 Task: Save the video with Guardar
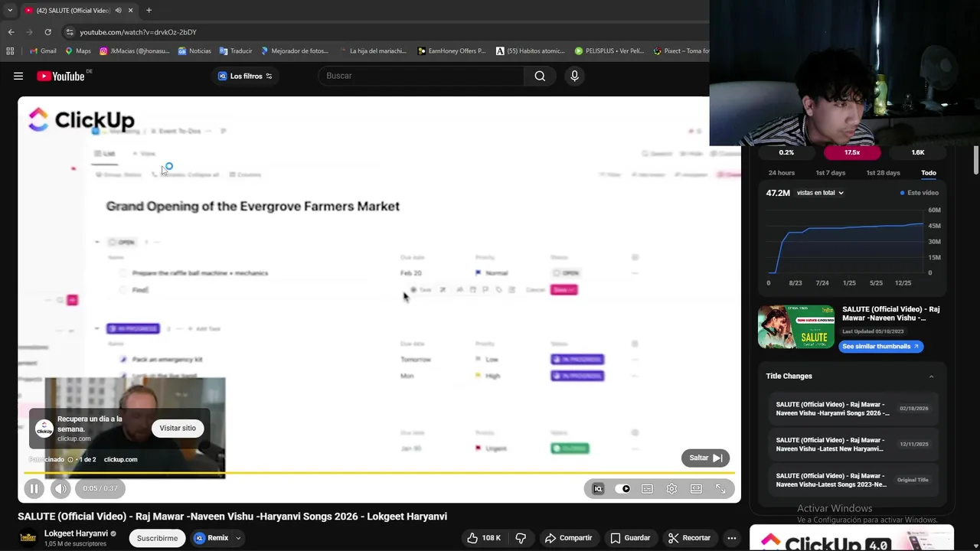(630, 538)
